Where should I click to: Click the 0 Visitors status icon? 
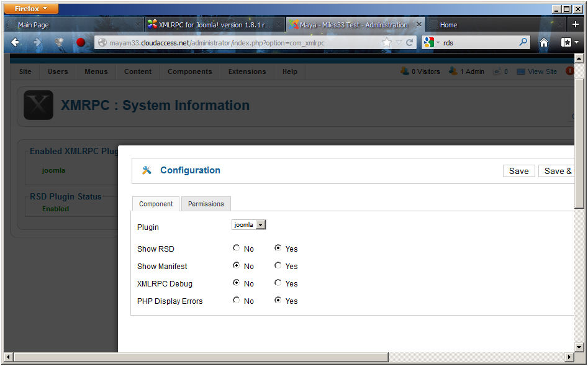click(405, 71)
